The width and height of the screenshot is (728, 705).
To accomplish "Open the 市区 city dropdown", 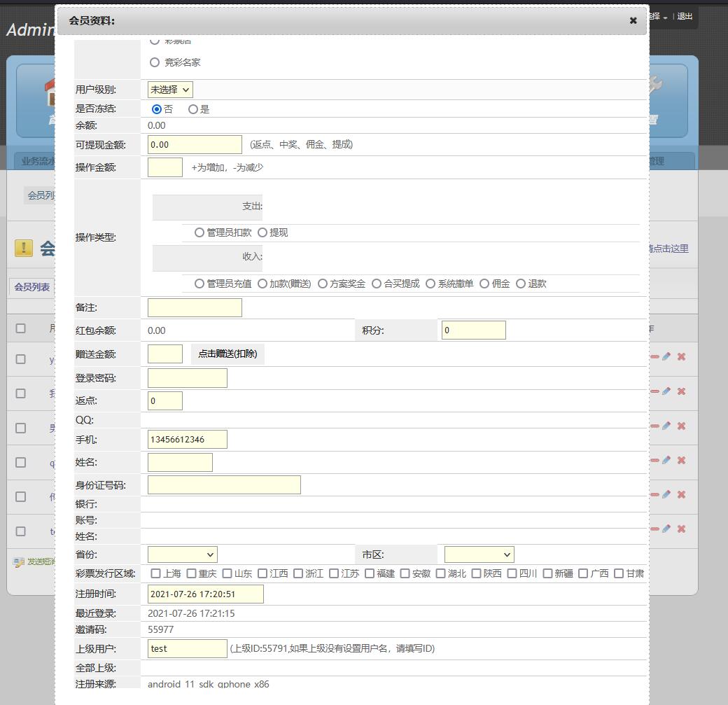I will 479,554.
